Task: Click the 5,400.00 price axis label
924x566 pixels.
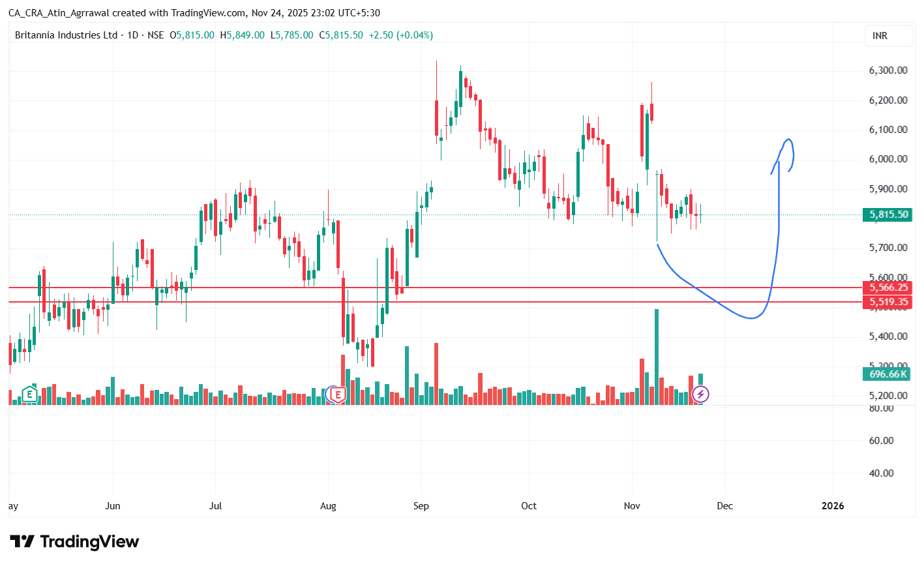Action: [888, 336]
